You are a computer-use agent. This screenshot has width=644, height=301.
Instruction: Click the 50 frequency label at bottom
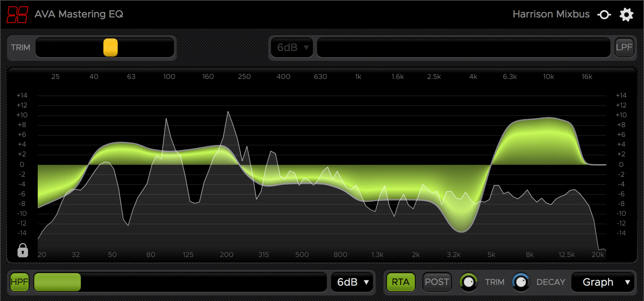click(112, 255)
